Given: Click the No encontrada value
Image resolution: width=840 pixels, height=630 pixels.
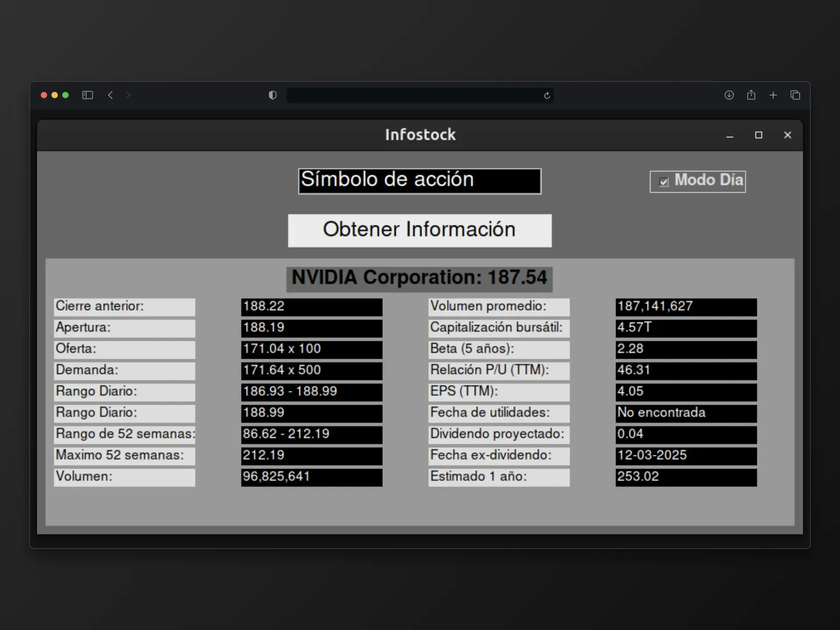Looking at the screenshot, I should 686,414.
